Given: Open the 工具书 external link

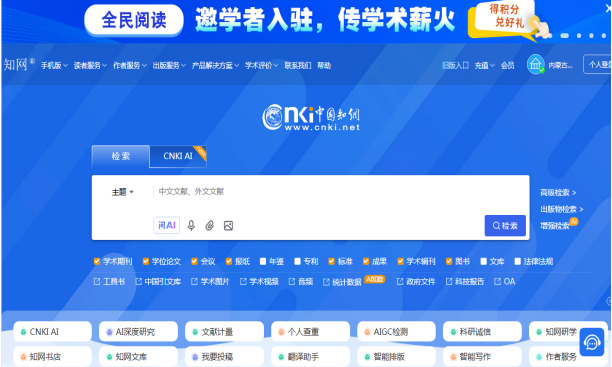Looking at the screenshot, I should coord(109,281).
